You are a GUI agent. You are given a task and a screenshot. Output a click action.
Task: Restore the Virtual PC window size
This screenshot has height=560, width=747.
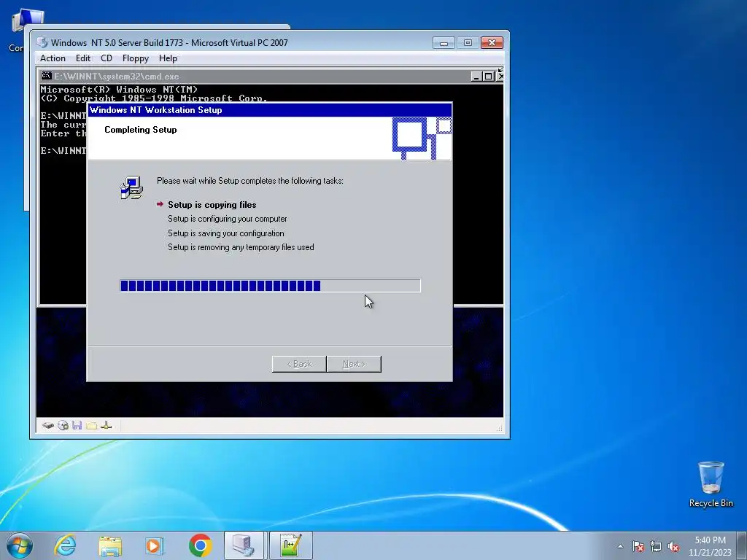click(x=468, y=43)
